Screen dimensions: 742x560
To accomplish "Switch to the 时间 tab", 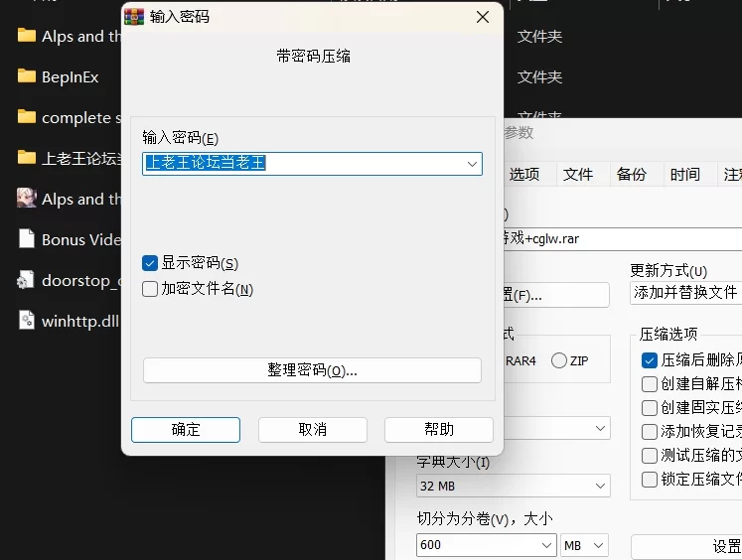I will (x=684, y=174).
